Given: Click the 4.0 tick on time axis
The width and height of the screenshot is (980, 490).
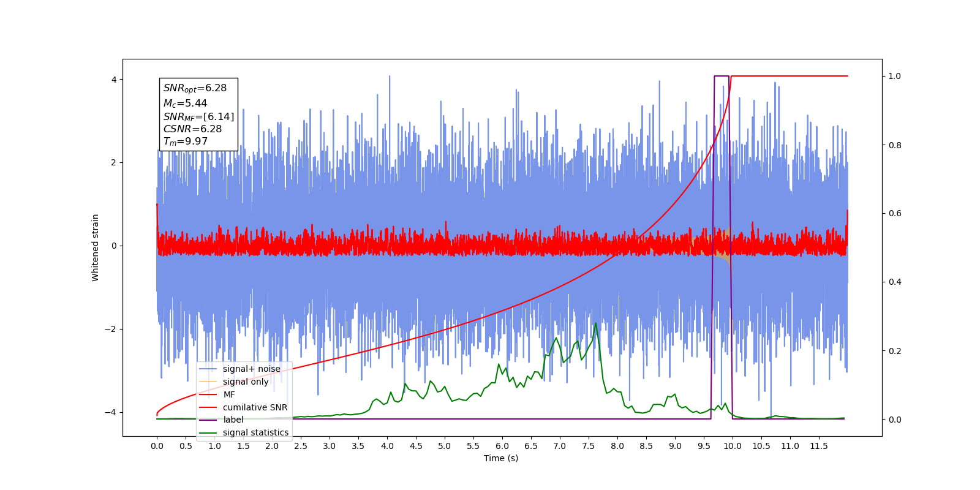Looking at the screenshot, I should pyautogui.click(x=387, y=446).
